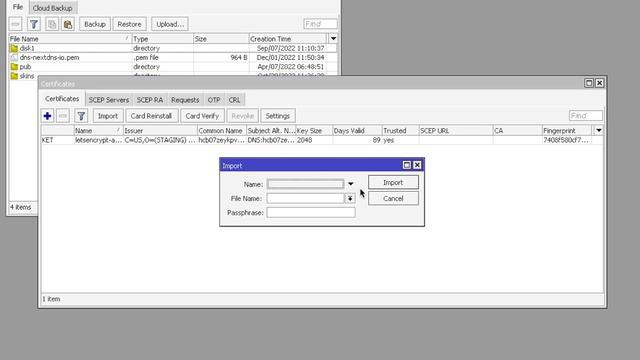
Task: Sort certificates by Issuer column
Action: (160, 131)
